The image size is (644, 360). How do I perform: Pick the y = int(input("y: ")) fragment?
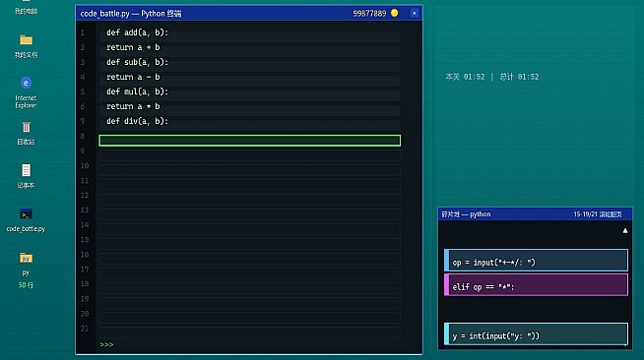click(536, 334)
